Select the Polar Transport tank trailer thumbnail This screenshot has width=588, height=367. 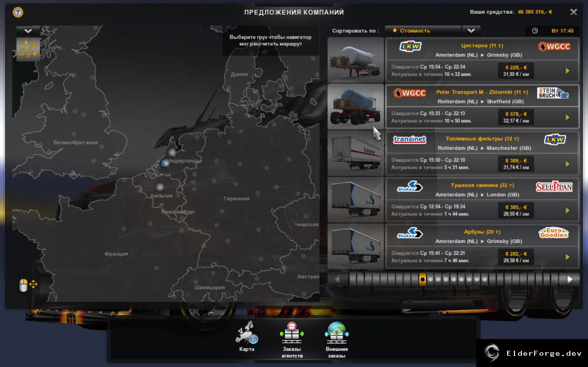click(x=355, y=106)
